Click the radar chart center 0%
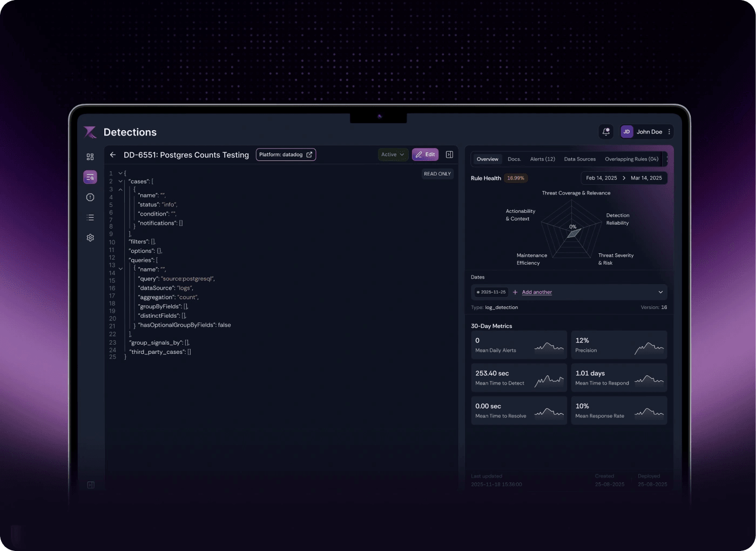 pos(573,227)
